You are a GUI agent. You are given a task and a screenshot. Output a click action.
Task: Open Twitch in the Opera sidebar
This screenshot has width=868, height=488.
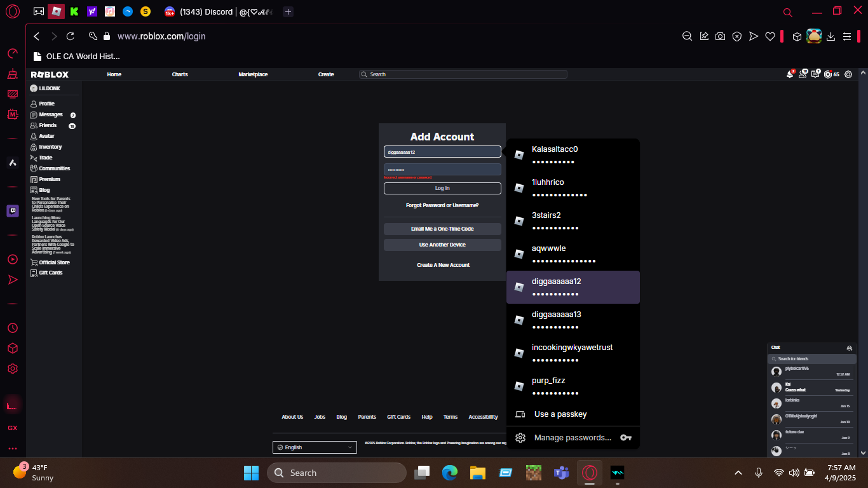click(13, 211)
